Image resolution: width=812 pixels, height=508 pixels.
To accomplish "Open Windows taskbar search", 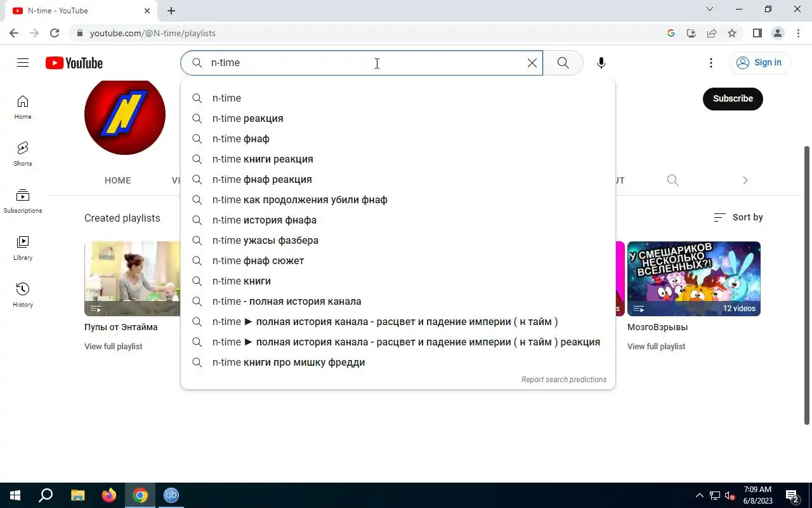I will (46, 495).
